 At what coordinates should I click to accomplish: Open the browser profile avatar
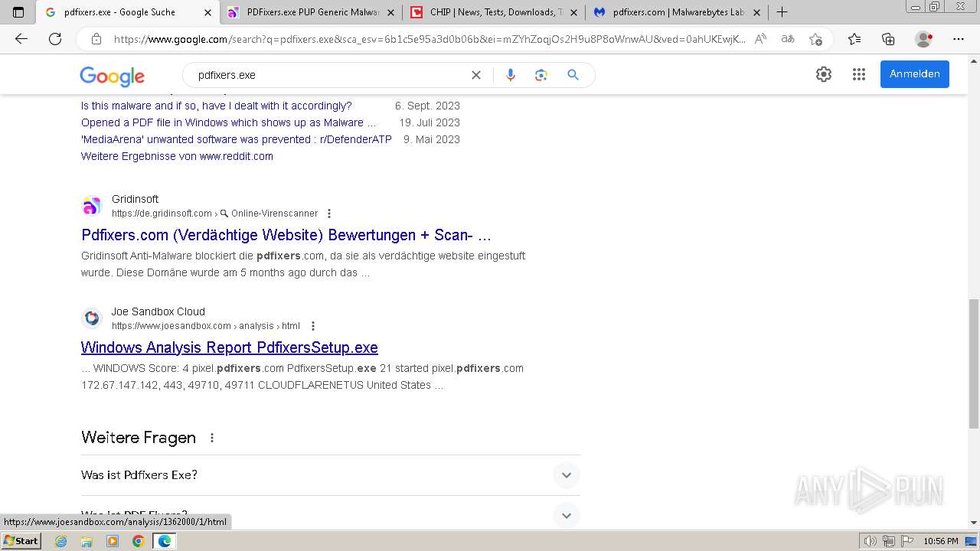[x=924, y=39]
